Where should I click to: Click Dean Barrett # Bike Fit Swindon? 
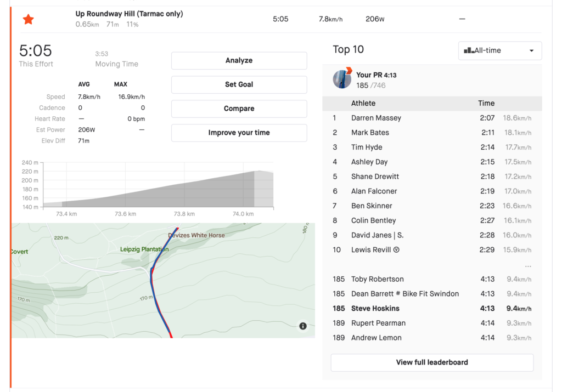tap(404, 294)
